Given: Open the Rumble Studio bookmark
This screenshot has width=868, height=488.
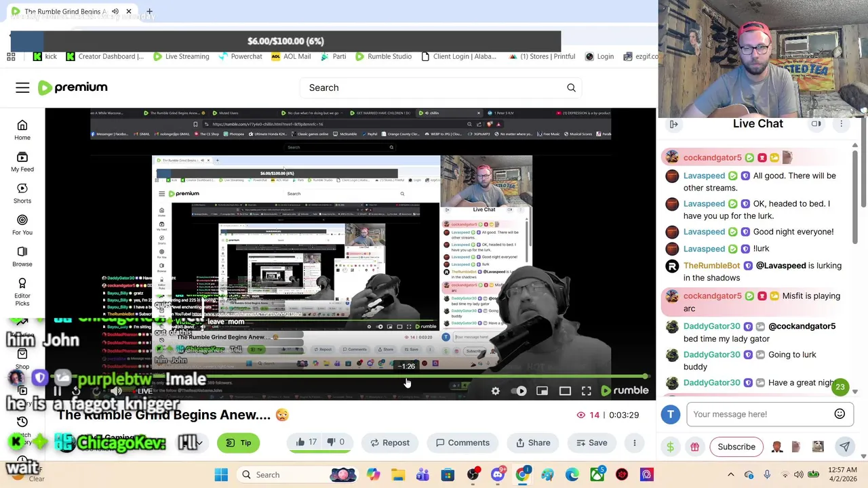Looking at the screenshot, I should 383,57.
